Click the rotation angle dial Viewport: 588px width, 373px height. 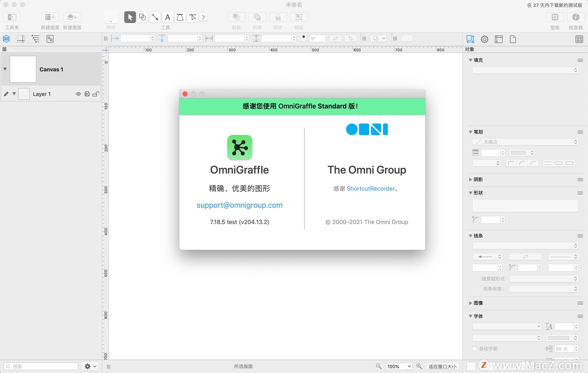click(303, 38)
